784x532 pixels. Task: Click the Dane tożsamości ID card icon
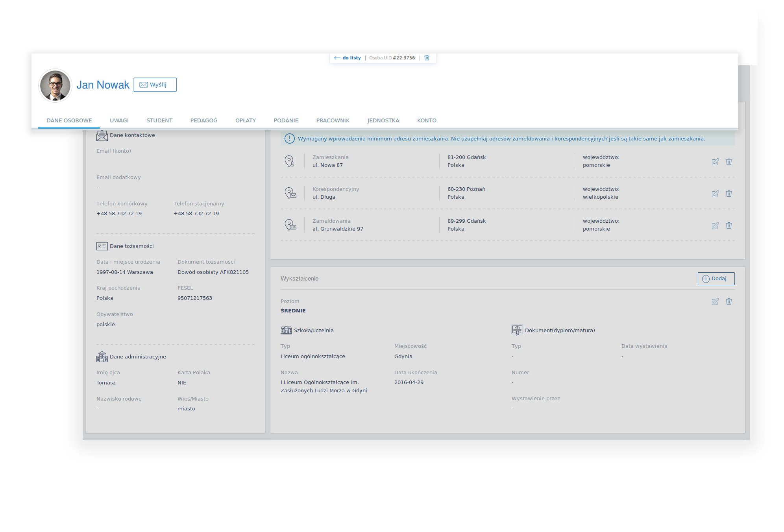click(102, 246)
